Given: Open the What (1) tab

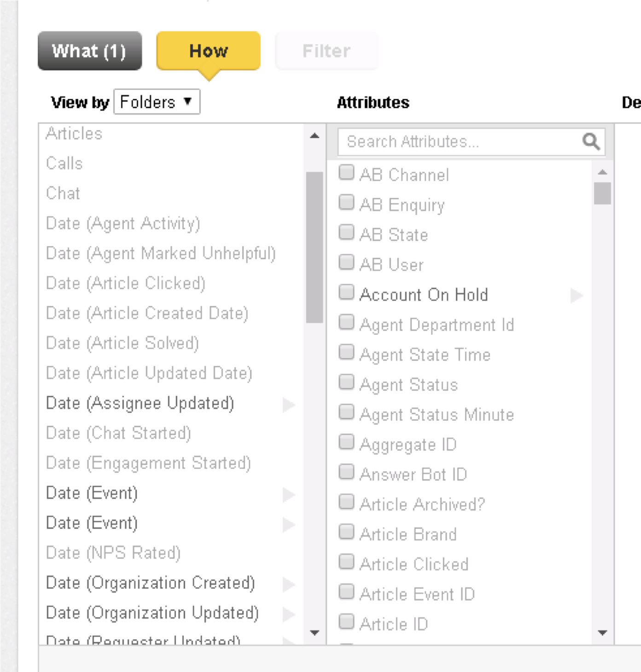Looking at the screenshot, I should point(90,51).
